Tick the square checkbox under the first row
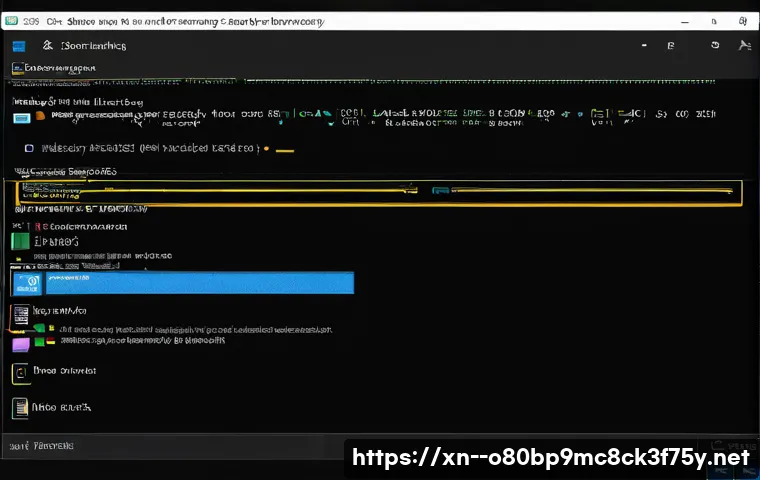 pos(29,148)
